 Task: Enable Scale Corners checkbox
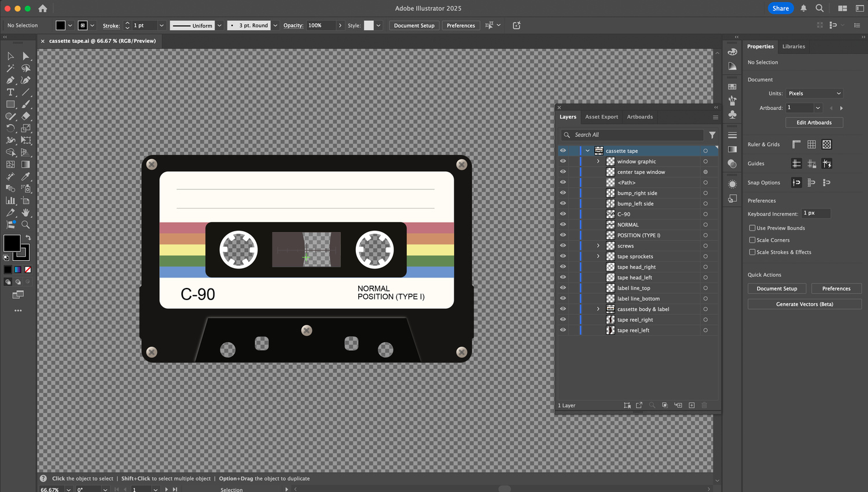(752, 240)
